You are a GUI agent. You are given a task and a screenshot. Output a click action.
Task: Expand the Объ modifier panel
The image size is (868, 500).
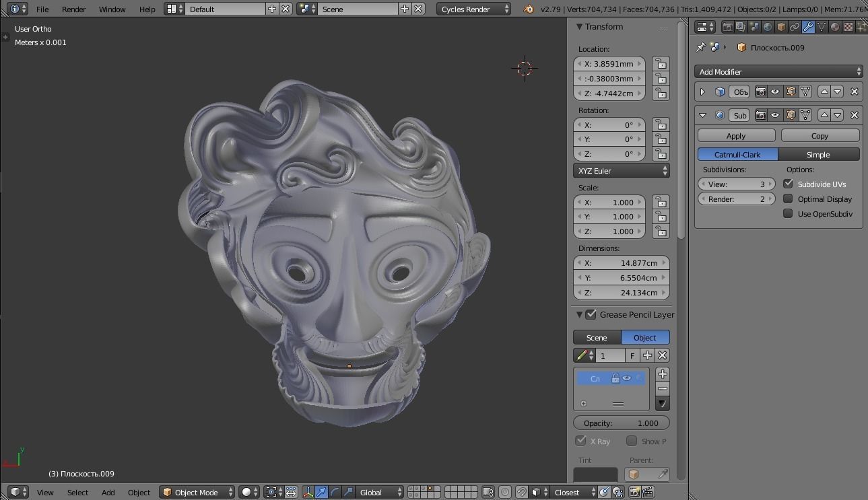[x=702, y=92]
